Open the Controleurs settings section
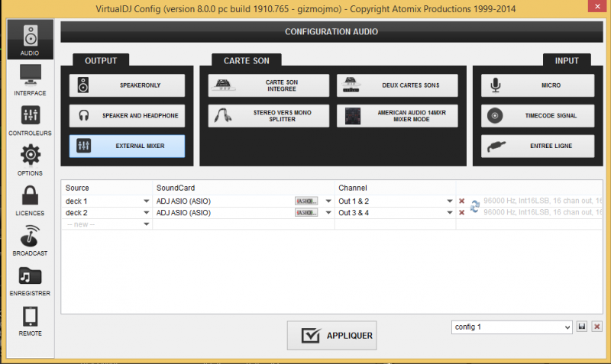This screenshot has height=364, width=611. click(x=30, y=121)
